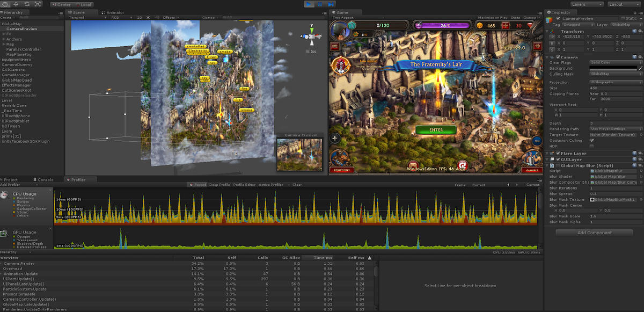
Task: Click the green ENTER button
Action: click(x=436, y=130)
